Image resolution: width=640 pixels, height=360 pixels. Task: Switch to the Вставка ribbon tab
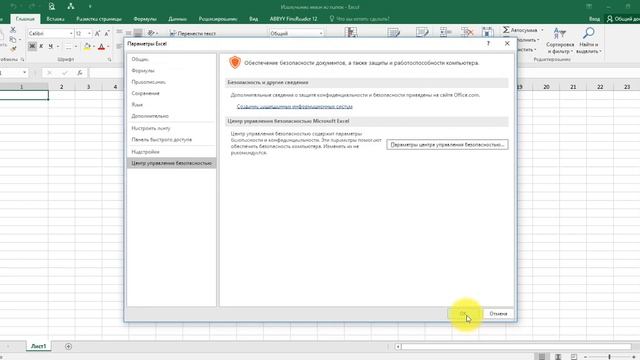click(55, 19)
